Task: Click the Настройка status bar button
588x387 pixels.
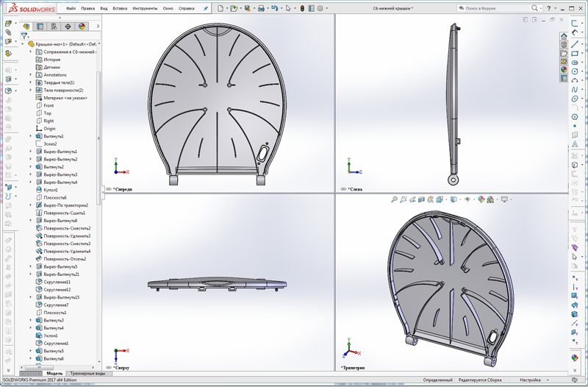Action: tap(530, 380)
